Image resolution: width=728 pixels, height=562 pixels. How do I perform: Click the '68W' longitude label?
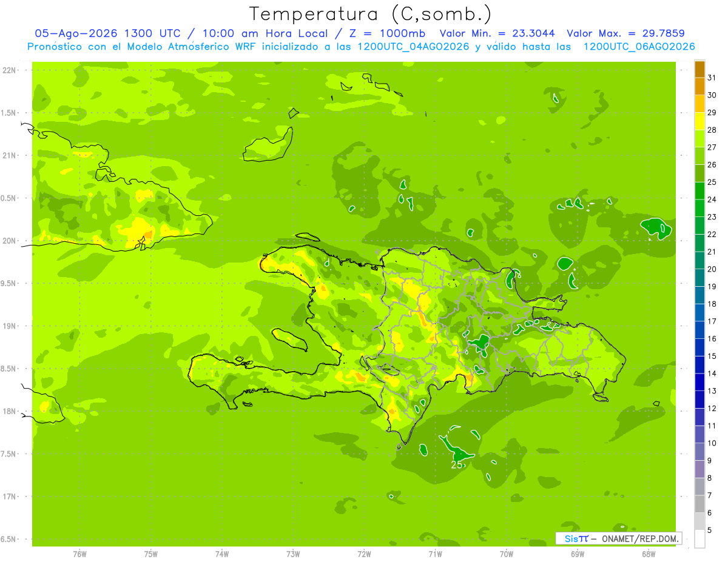[x=649, y=554]
